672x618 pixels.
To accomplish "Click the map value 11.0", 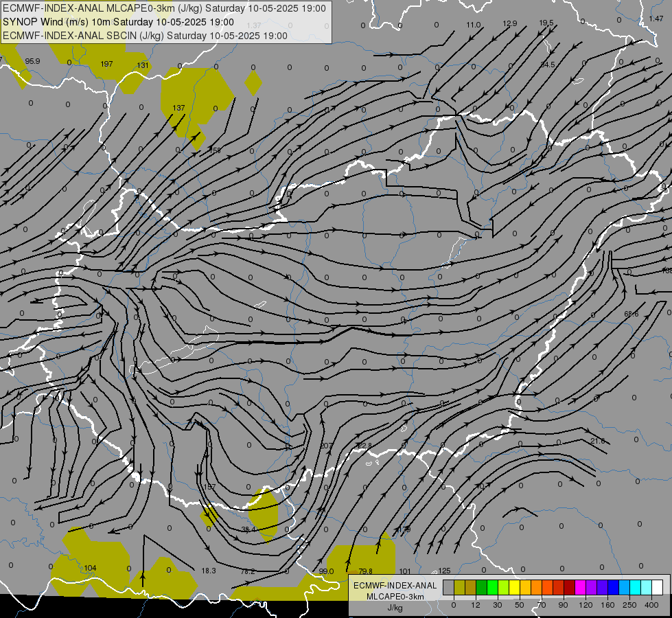I will point(474,25).
